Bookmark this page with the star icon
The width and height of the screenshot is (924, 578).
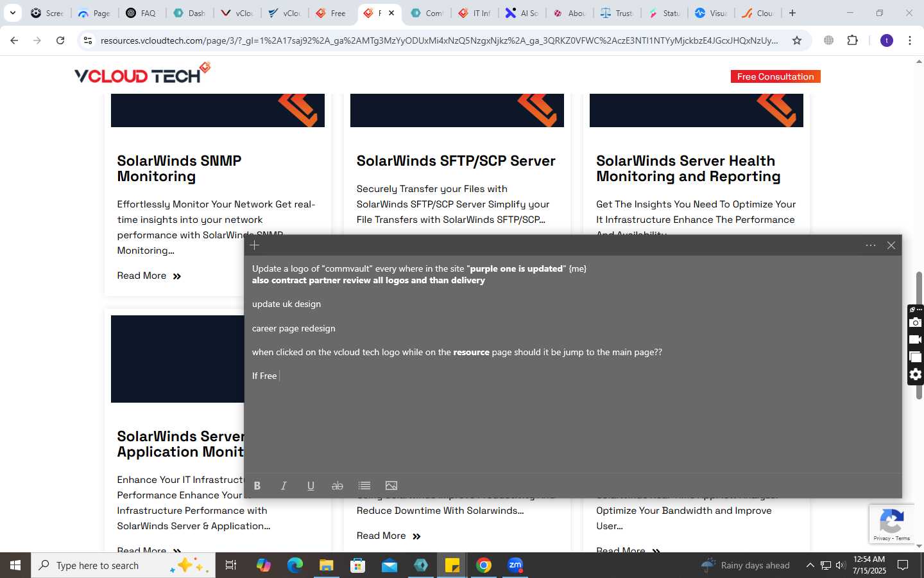[x=797, y=40]
